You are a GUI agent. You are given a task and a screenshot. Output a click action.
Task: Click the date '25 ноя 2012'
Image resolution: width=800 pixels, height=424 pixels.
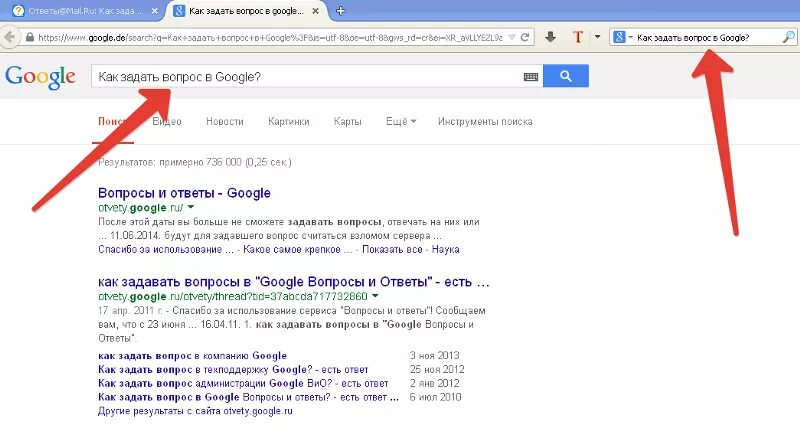point(437,369)
